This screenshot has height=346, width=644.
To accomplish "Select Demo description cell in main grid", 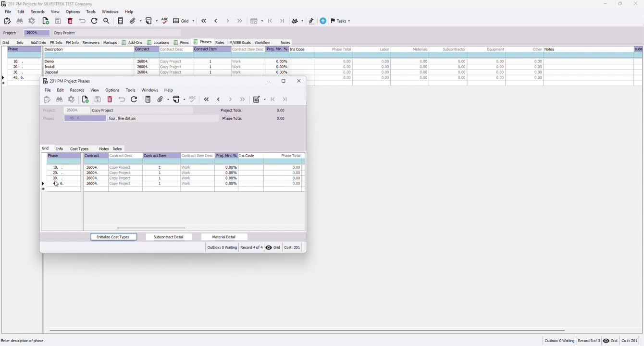I will coord(88,62).
